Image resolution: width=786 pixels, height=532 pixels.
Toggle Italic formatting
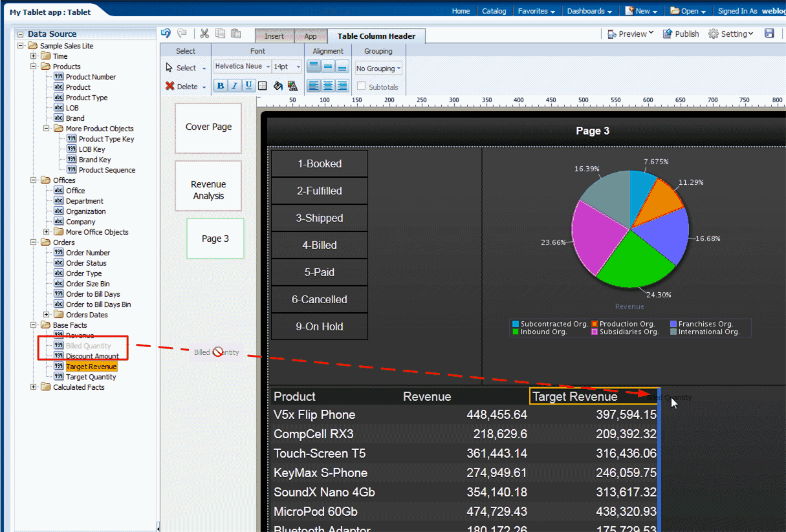(235, 85)
